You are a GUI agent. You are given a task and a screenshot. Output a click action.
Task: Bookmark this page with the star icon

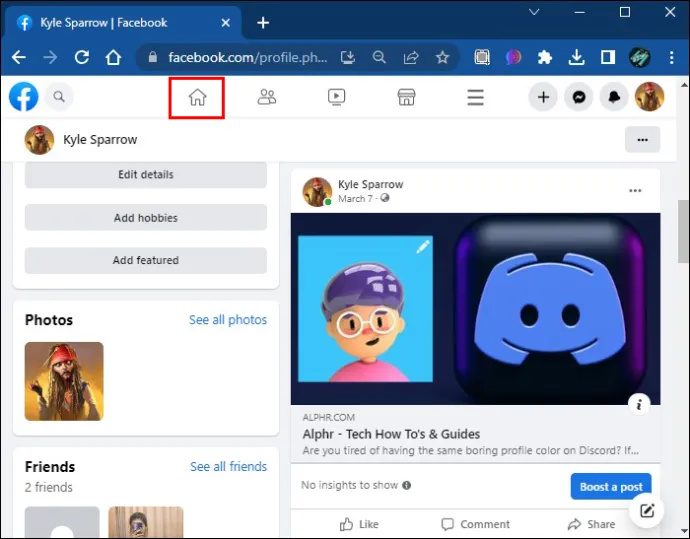(x=442, y=57)
